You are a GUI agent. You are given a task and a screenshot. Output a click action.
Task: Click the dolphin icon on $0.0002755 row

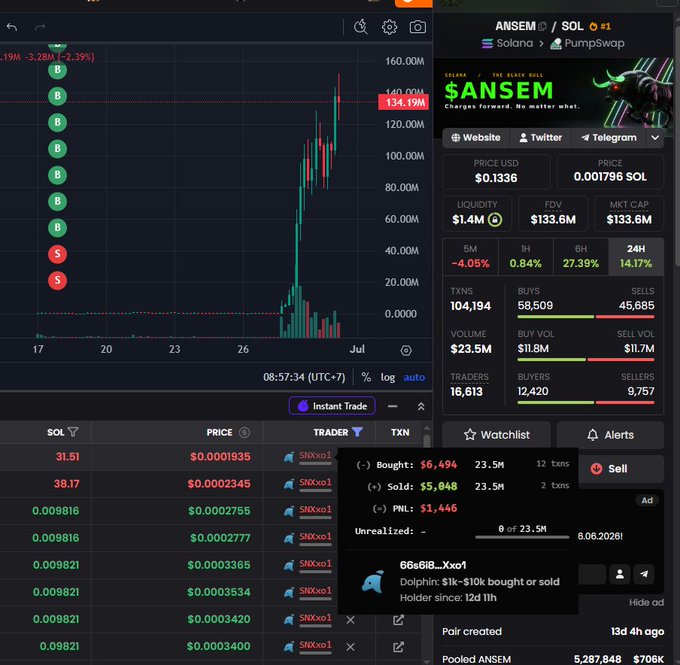[x=289, y=511]
